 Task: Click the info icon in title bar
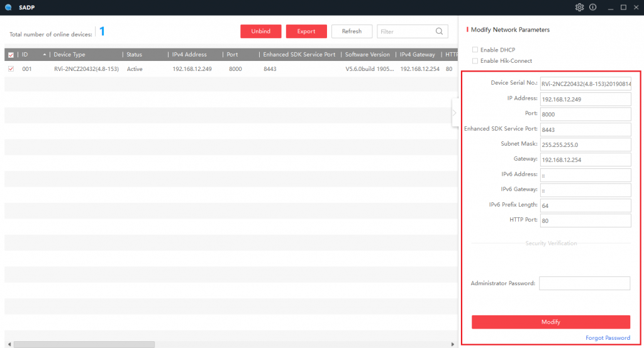[592, 7]
